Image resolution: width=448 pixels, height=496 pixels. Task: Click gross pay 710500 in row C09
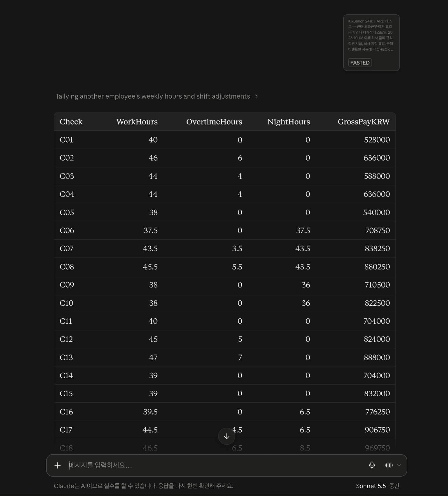(x=377, y=285)
